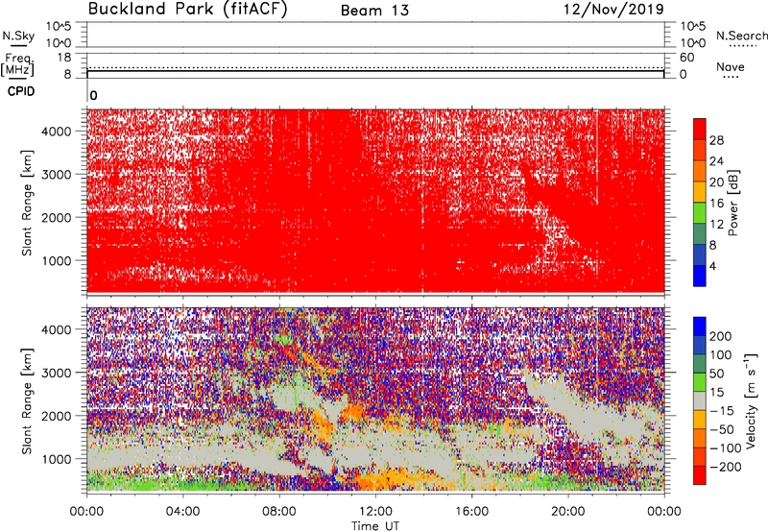Click the '12:00' time tick label
The width and height of the screenshot is (768, 532).
coord(375,512)
